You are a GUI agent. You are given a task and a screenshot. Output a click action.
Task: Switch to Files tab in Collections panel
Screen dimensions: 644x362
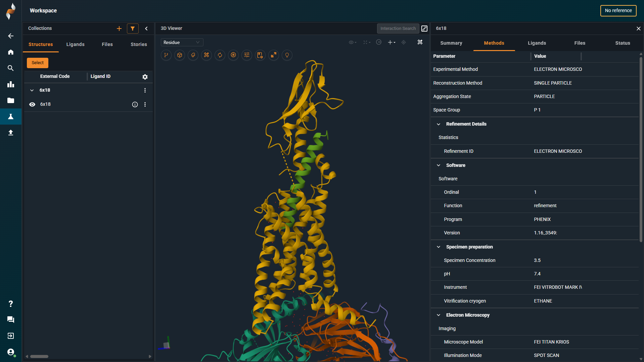[x=107, y=44]
